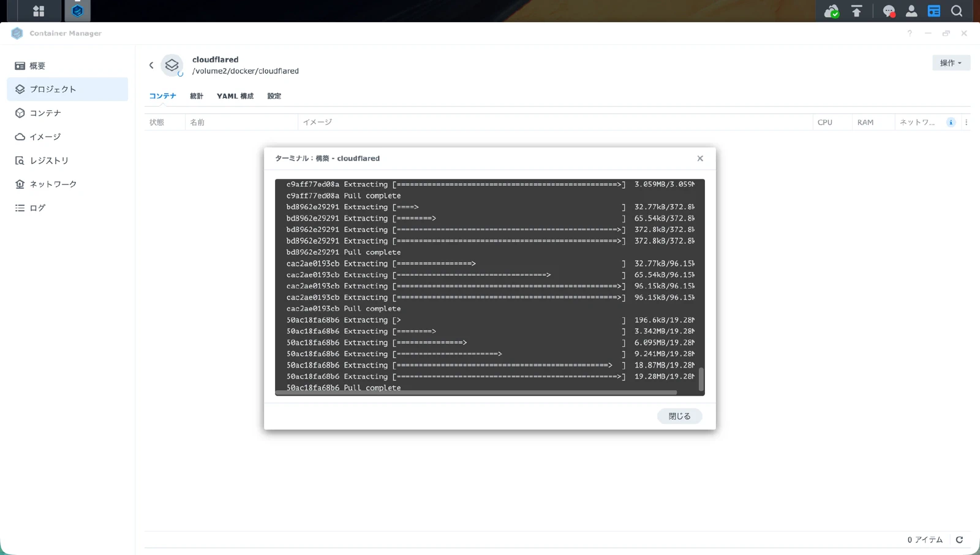
Task: Open the 操作 dropdown menu
Action: point(950,62)
